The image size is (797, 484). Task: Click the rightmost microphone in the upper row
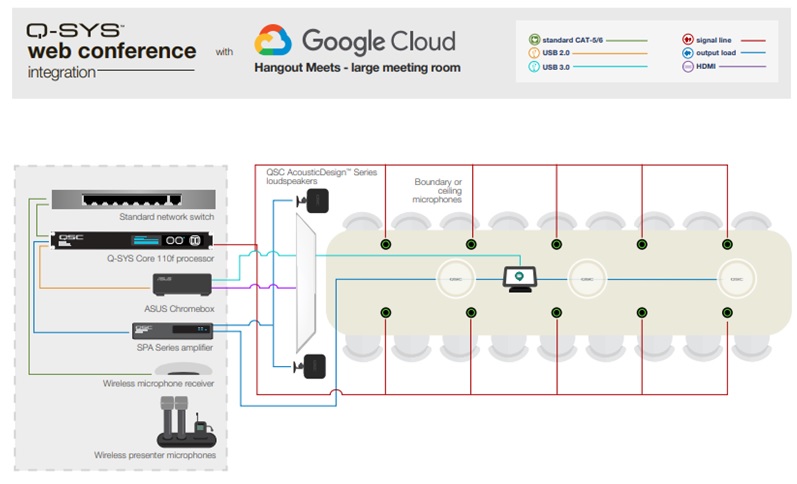[727, 245]
